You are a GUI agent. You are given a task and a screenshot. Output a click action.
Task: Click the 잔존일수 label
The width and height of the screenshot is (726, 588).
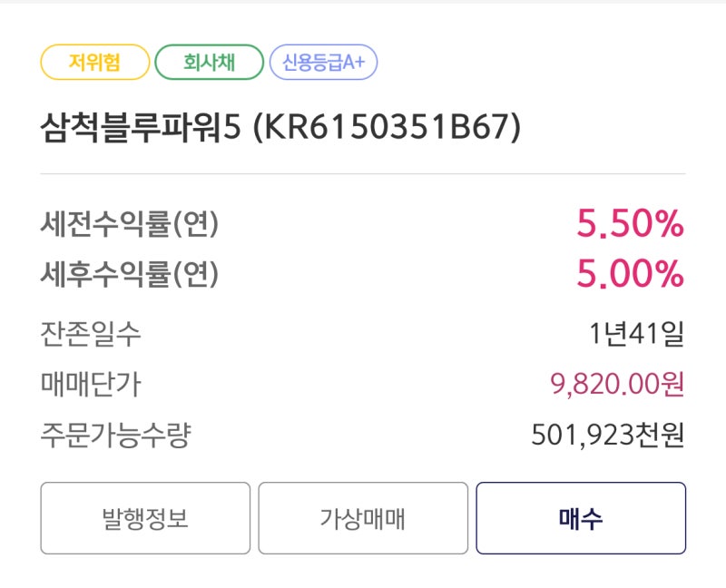coord(91,333)
